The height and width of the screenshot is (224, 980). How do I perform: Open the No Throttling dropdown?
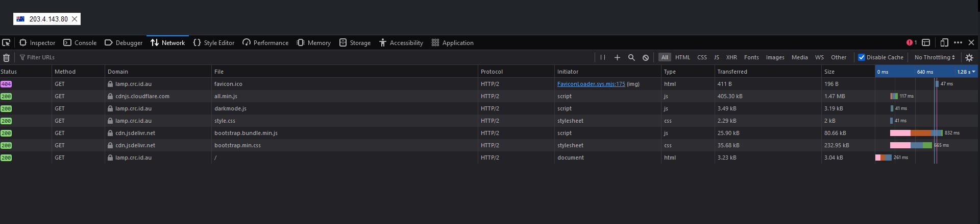934,58
